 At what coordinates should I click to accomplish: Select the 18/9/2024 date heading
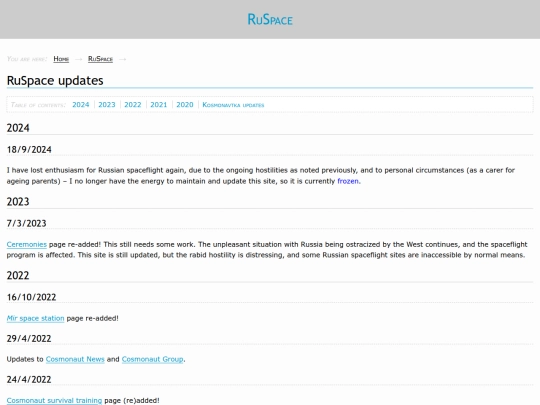click(x=29, y=150)
